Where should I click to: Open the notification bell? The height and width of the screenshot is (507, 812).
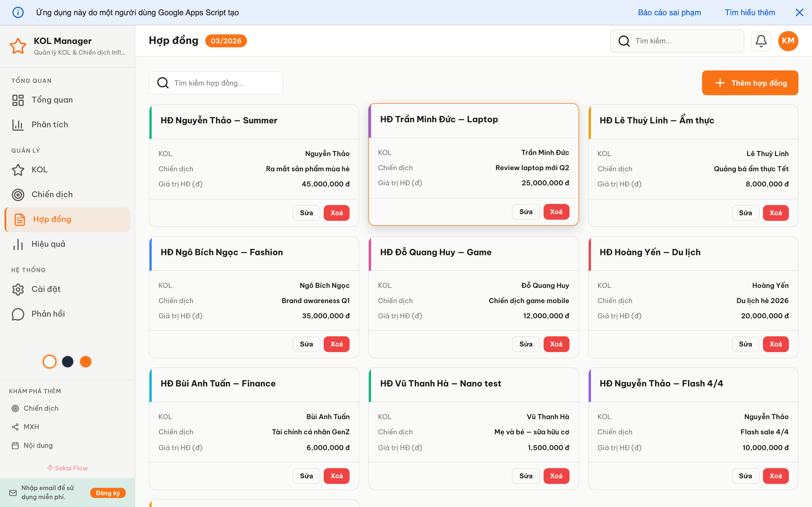click(761, 41)
